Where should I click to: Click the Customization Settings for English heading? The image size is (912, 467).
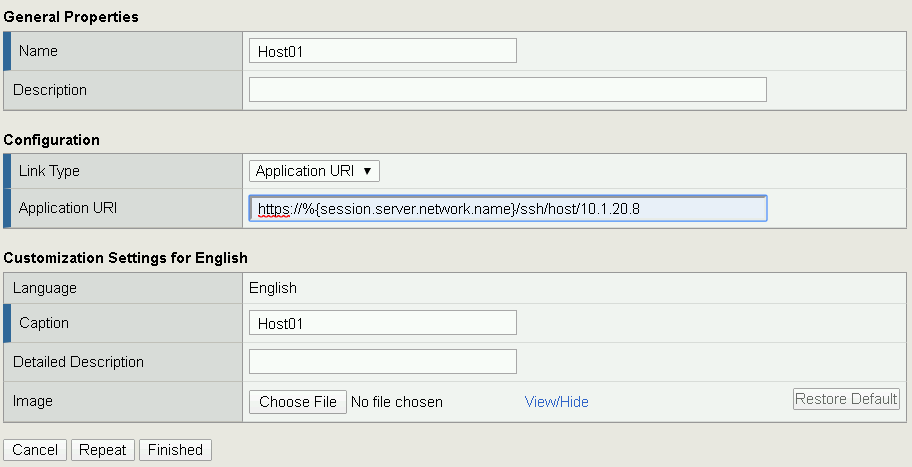point(126,258)
